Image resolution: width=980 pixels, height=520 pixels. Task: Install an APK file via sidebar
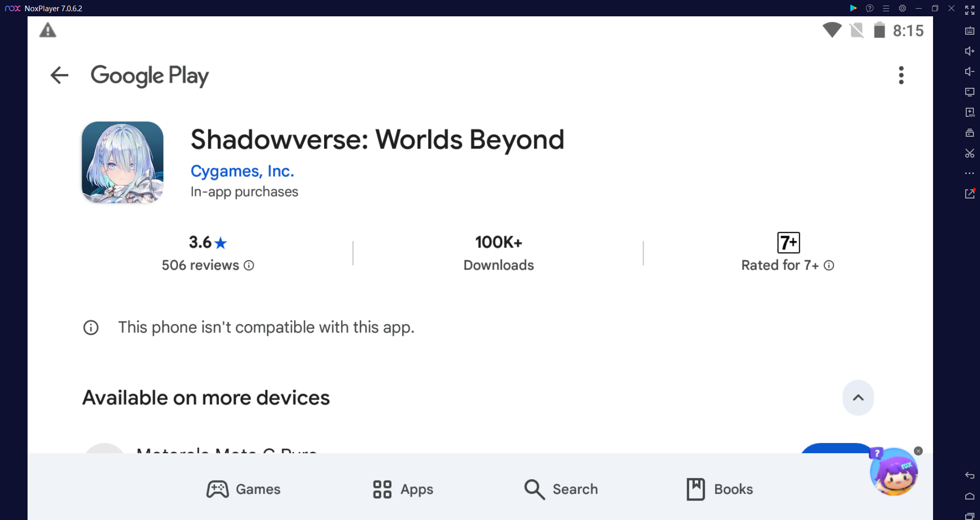970,112
